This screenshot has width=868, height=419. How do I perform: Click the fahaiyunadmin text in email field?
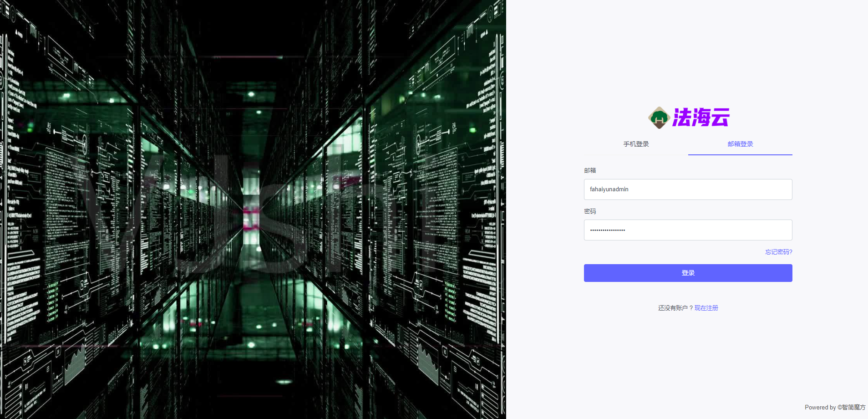pyautogui.click(x=609, y=189)
